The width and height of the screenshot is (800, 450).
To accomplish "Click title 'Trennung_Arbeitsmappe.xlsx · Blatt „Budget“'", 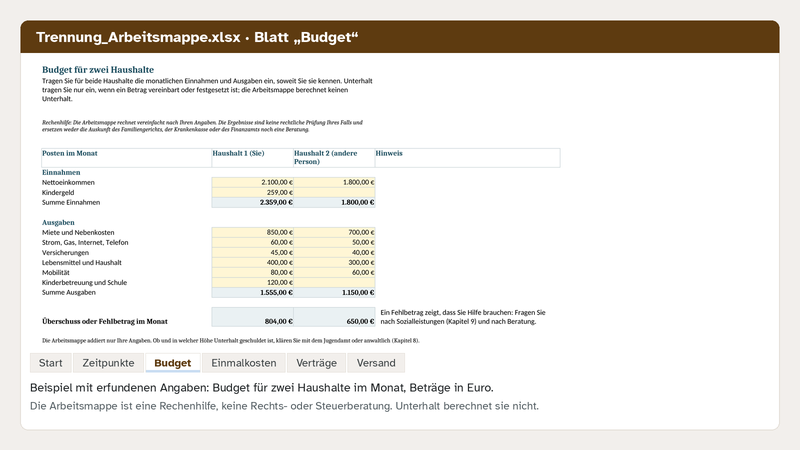I will (x=197, y=37).
